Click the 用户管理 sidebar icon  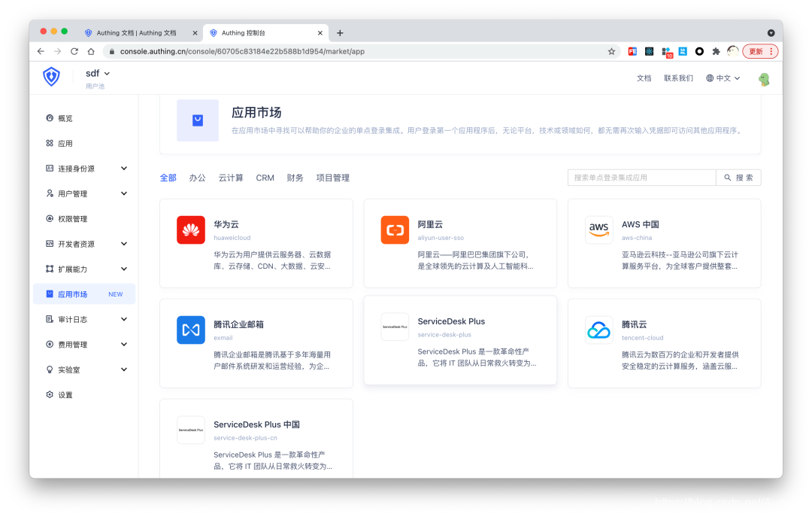pos(50,193)
